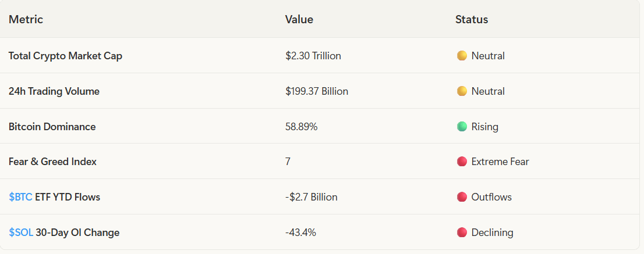This screenshot has width=644, height=254.
Task: Open the $BTC ticker link
Action: pos(20,197)
